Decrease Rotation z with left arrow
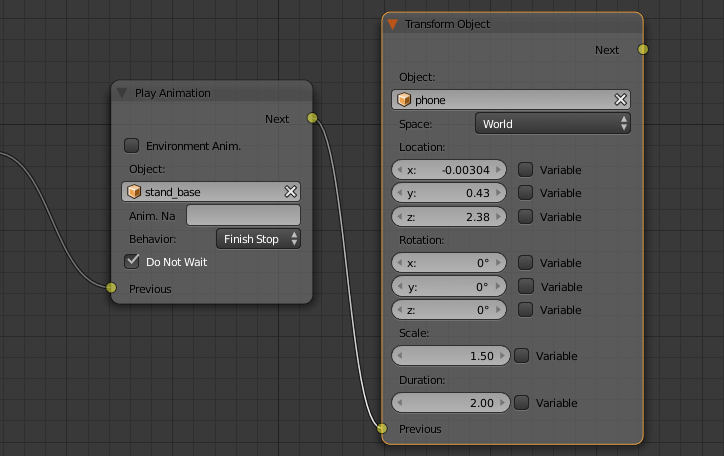This screenshot has width=724, height=456. point(399,309)
